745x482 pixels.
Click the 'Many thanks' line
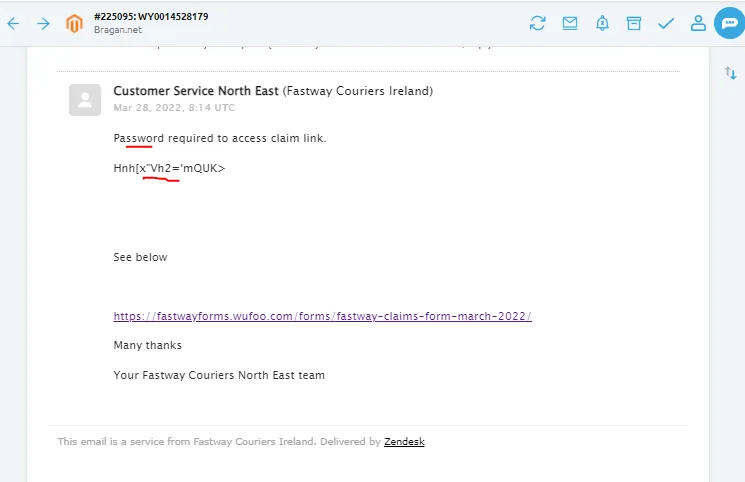click(147, 345)
